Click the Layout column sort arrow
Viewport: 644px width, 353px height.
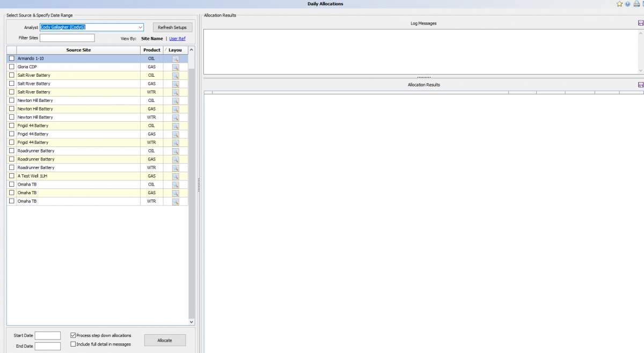tap(165, 49)
